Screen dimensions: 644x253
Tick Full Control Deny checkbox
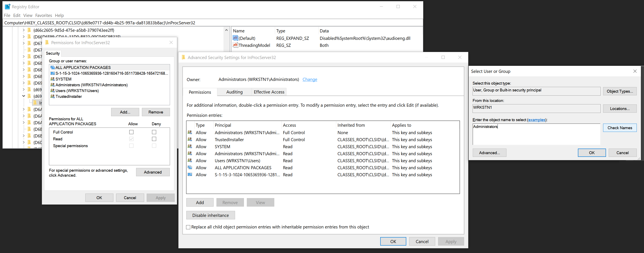[154, 132]
